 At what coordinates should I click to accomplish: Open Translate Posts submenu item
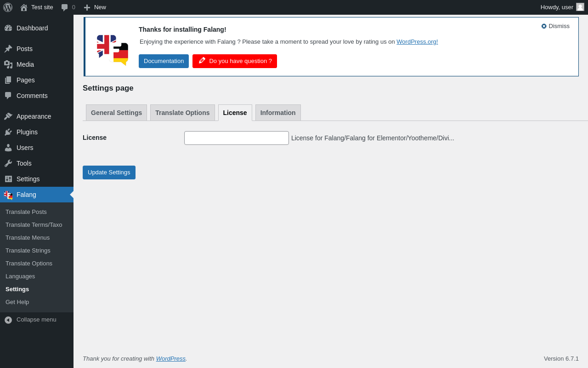point(26,212)
